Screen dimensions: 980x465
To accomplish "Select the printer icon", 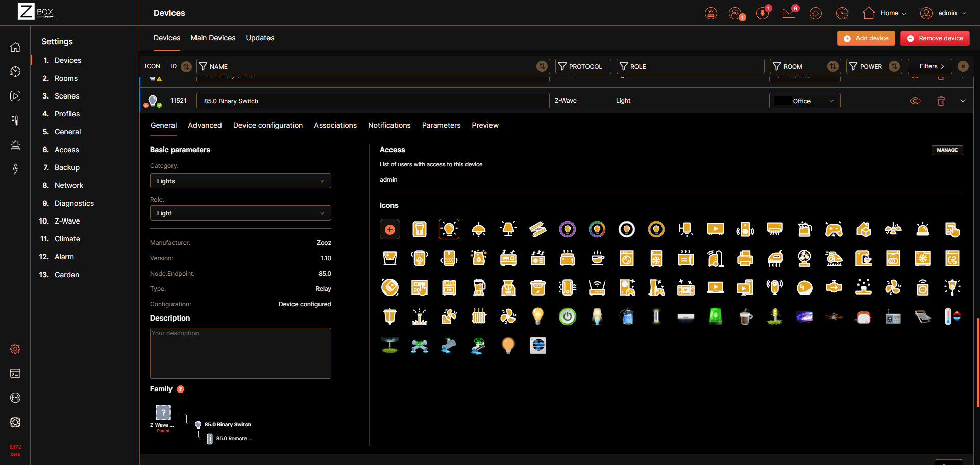I will [745, 258].
